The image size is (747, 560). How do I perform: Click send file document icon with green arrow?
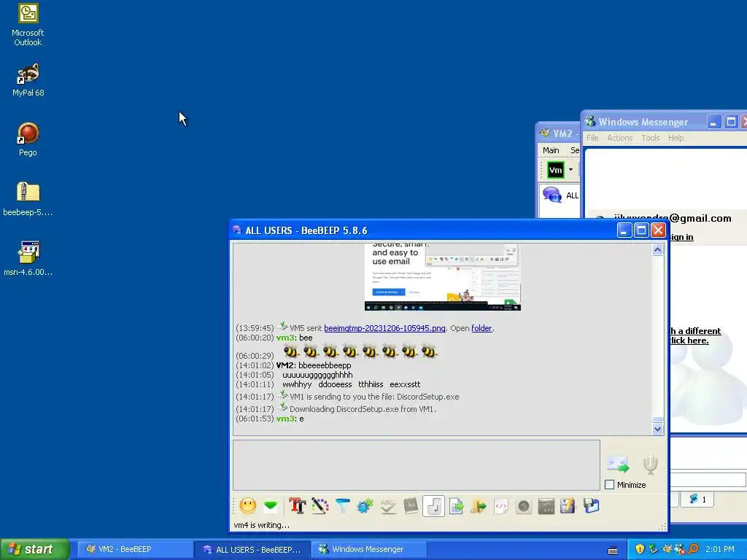456,506
